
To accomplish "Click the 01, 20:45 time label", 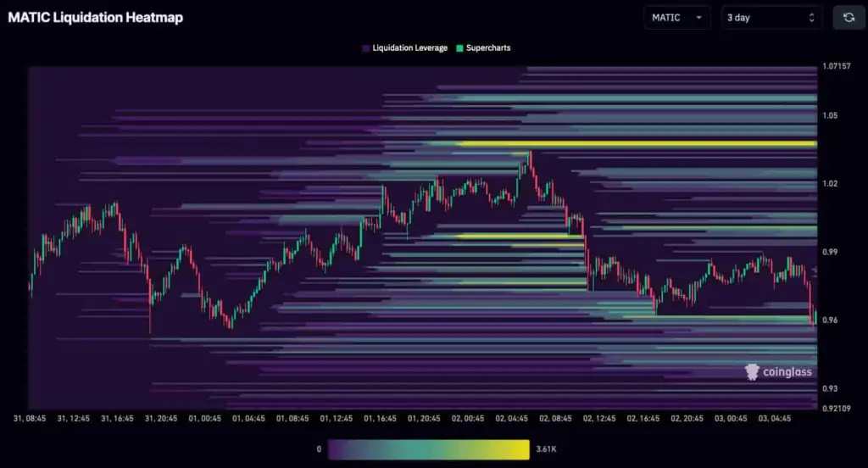I will (424, 419).
